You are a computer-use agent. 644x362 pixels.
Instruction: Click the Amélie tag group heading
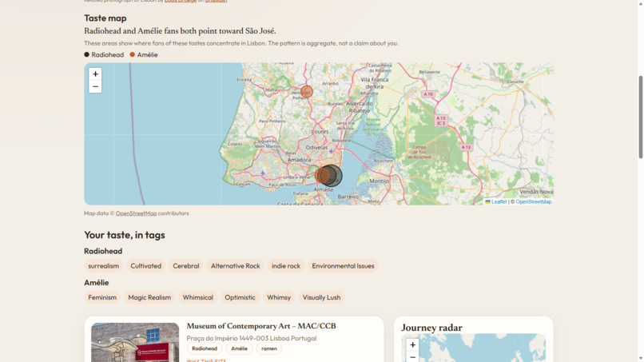pos(97,283)
